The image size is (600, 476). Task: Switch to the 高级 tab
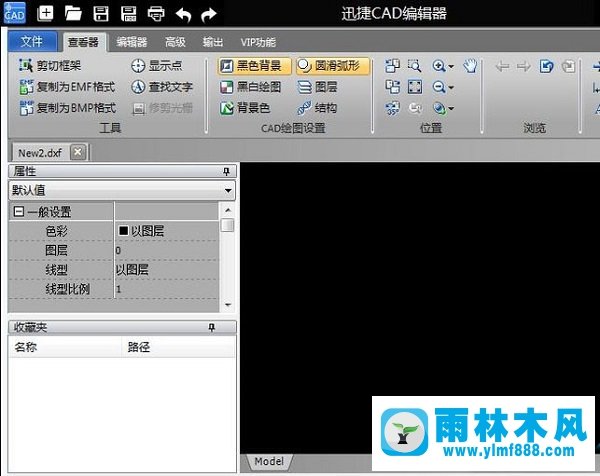point(175,42)
